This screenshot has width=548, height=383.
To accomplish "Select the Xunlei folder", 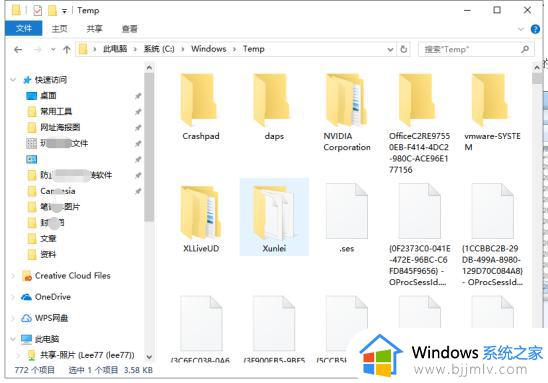I will tap(274, 217).
